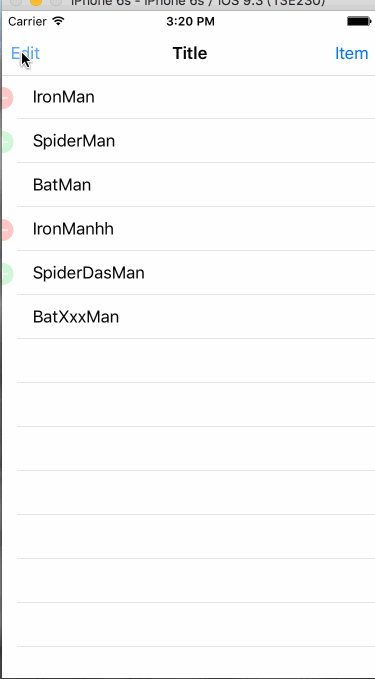Click the Title label in navigation bar
The image size is (375, 679).
click(190, 53)
